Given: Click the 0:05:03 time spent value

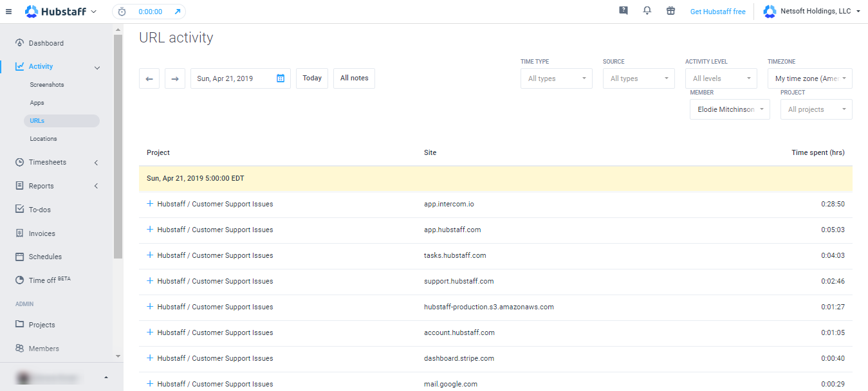Looking at the screenshot, I should [833, 230].
